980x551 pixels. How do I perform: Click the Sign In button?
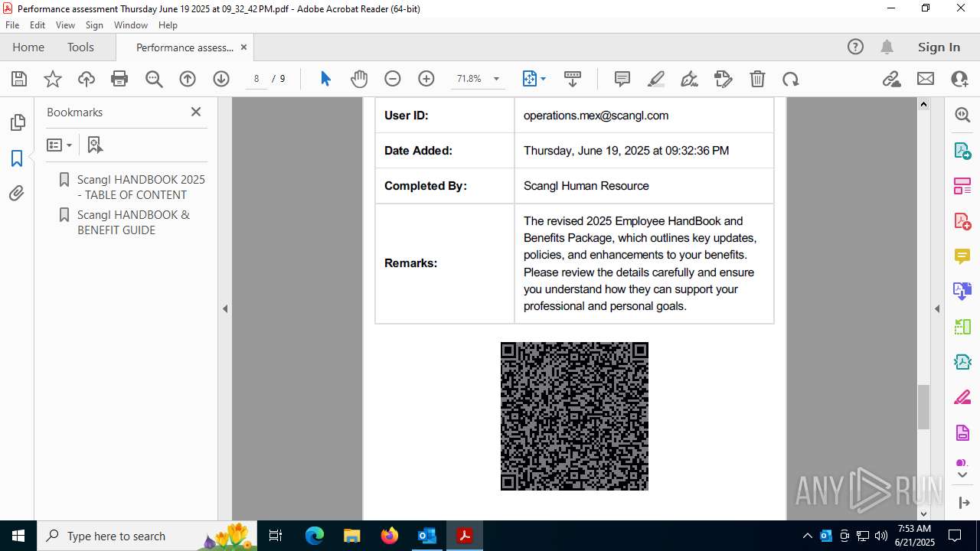pos(939,47)
